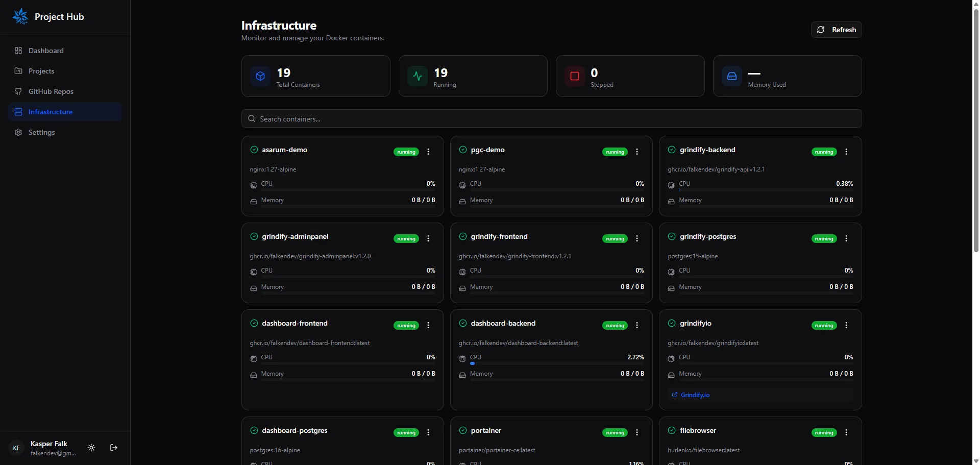Screen dimensions: 980x465
Task: Click the grindify-frontend CPU chip icon
Action: click(462, 272)
